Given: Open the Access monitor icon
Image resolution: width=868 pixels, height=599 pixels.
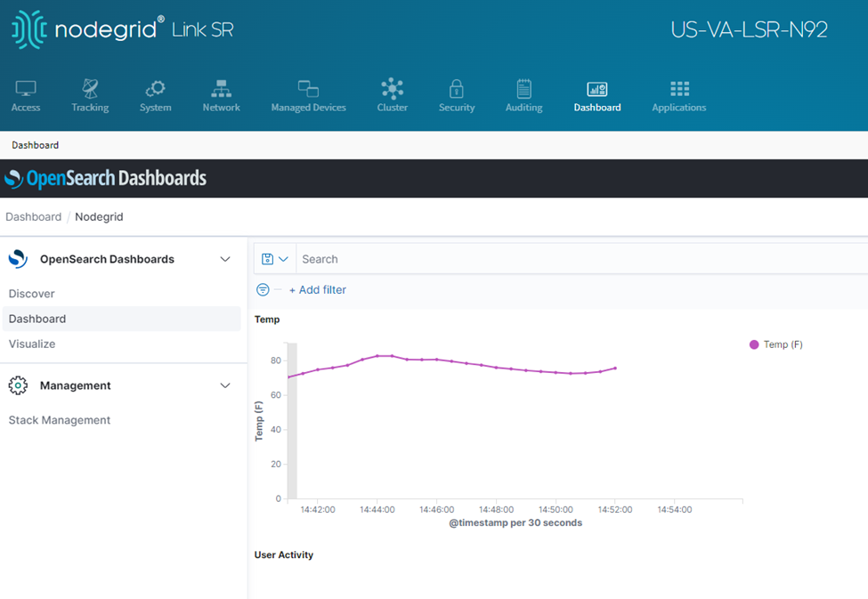Looking at the screenshot, I should (x=26, y=88).
